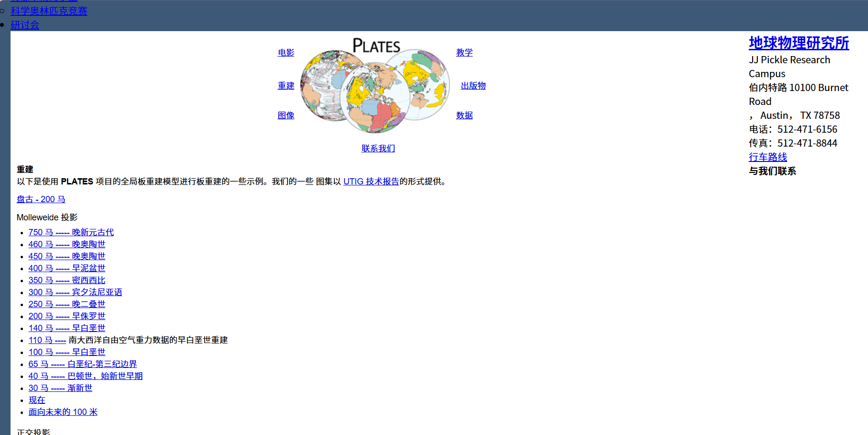Open the 研讨会 link
The height and width of the screenshot is (435, 868).
coord(25,24)
